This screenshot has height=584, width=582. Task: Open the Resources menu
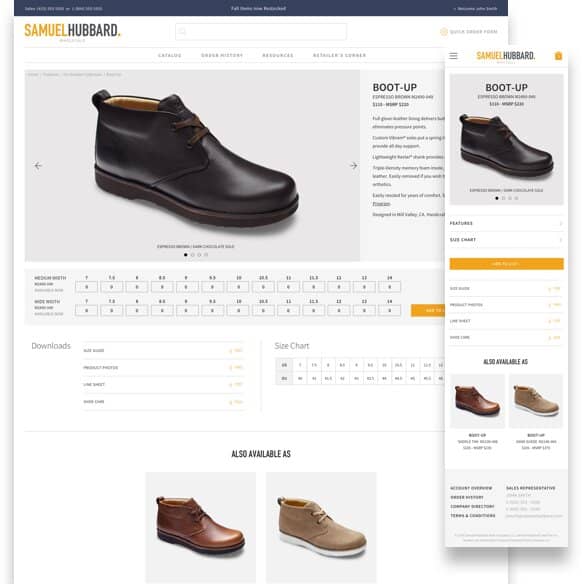278,55
